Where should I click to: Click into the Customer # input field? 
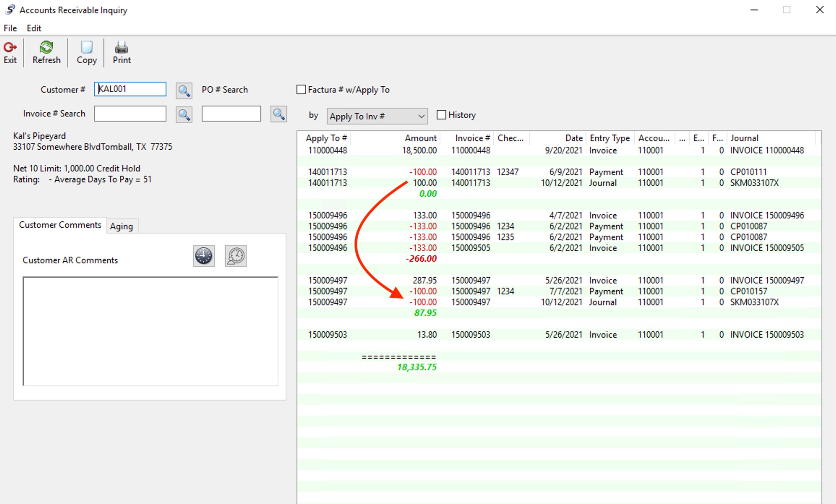click(130, 89)
